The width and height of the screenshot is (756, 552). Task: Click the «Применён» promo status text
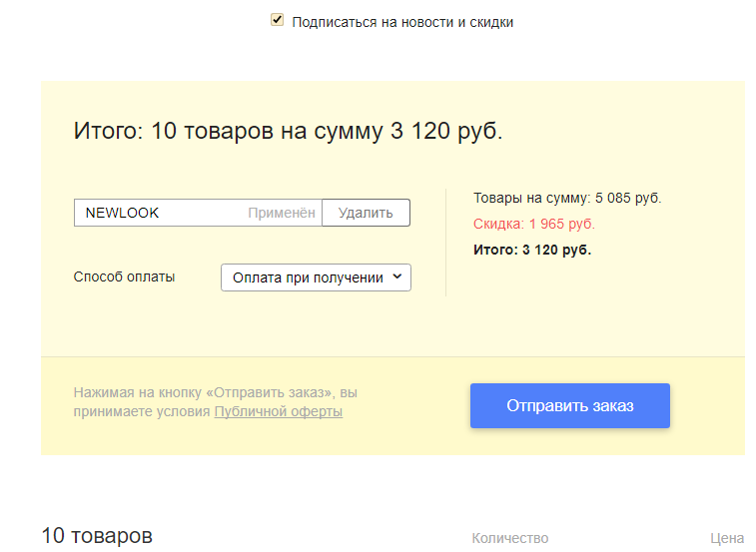281,213
